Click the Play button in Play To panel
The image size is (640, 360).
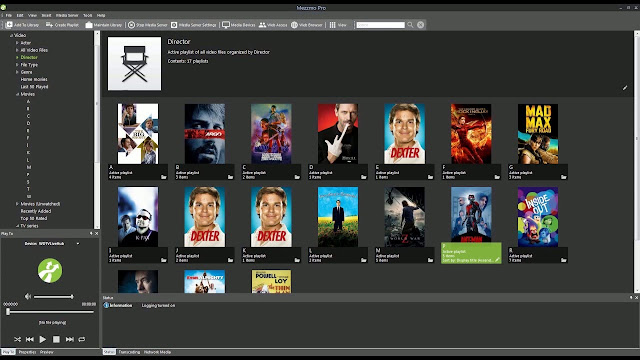tap(43, 339)
